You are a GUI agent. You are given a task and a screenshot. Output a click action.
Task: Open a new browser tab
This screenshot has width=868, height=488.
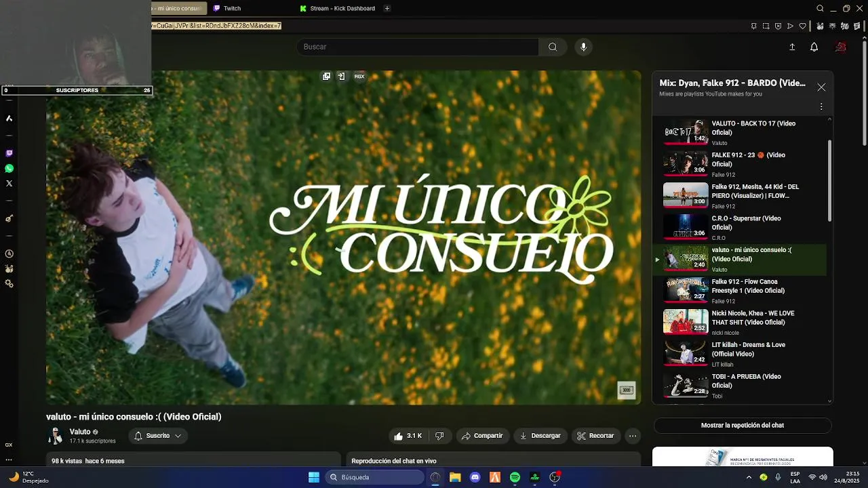[387, 8]
